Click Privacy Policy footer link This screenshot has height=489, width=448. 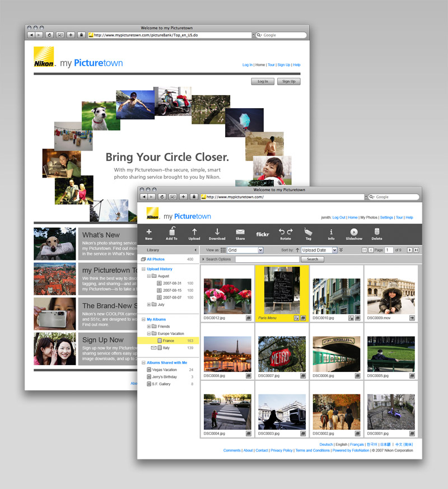282,450
